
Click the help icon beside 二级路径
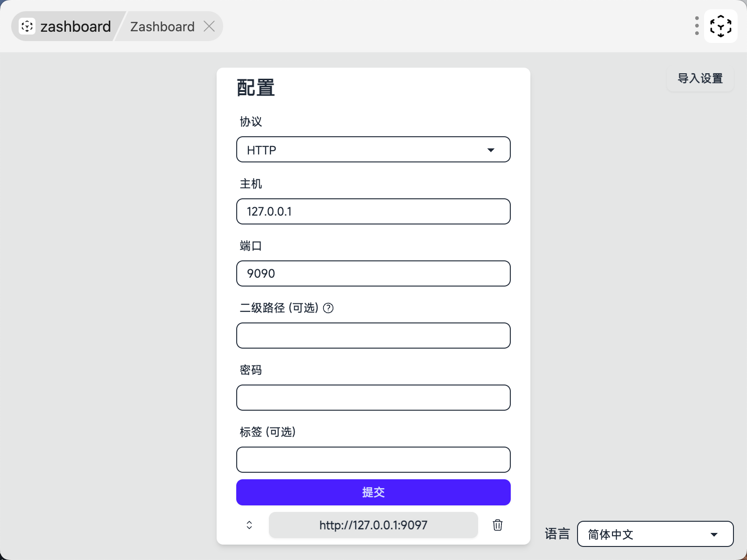tap(328, 308)
